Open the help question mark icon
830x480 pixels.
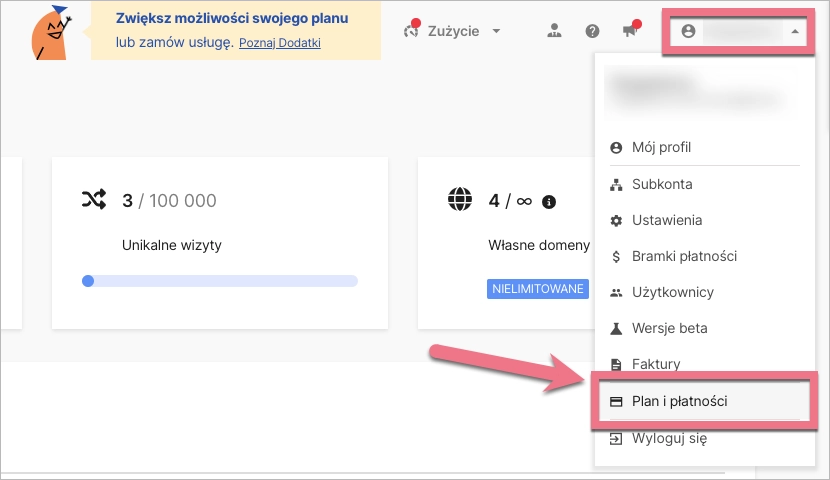pos(592,31)
